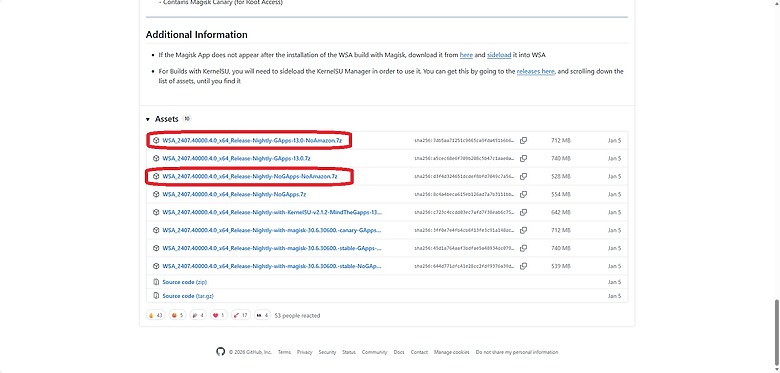This screenshot has width=780, height=373.
Task: Download WSA Release-Nightly-NoGApps-NoAmazon.7z
Action: pyautogui.click(x=250, y=177)
